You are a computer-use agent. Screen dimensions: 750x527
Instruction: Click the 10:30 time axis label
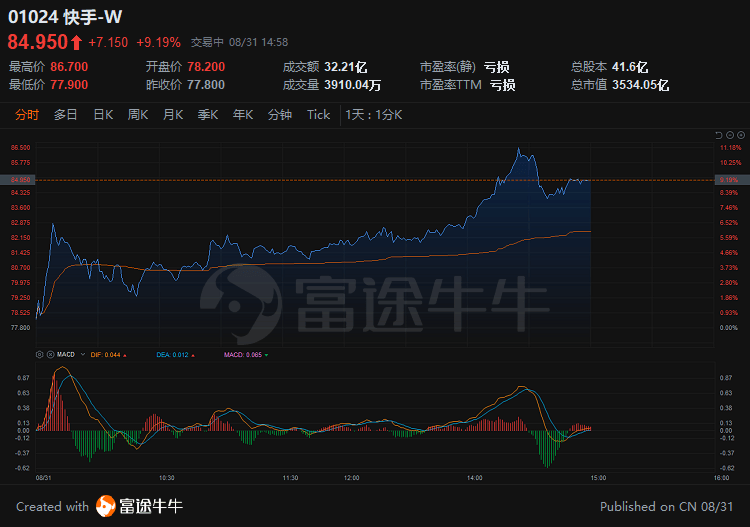click(166, 478)
